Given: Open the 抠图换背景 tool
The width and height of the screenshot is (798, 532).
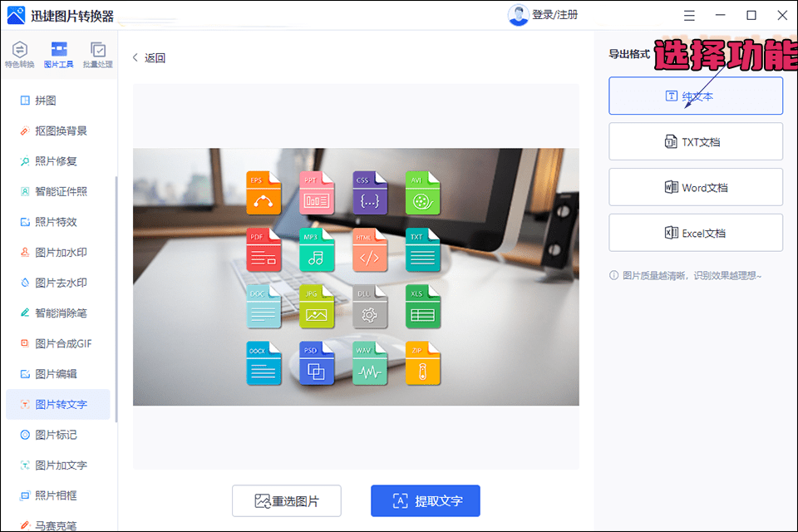Looking at the screenshot, I should 57,131.
